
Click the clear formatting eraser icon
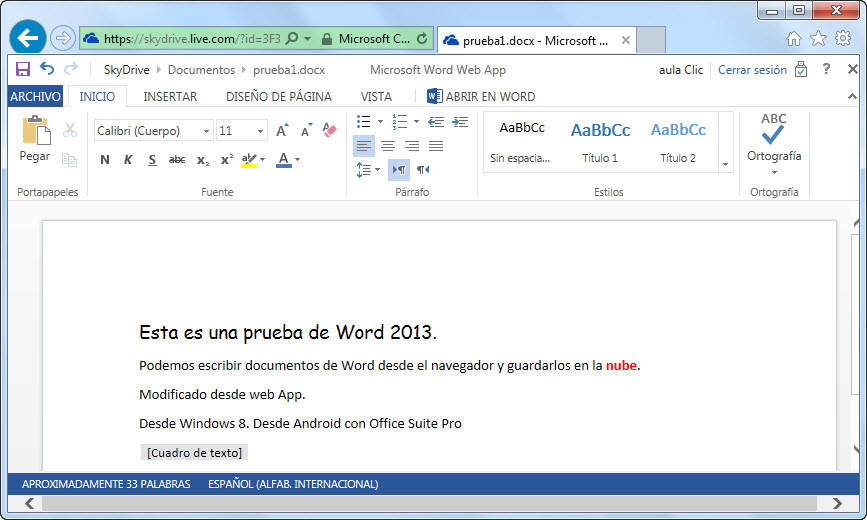click(x=330, y=130)
